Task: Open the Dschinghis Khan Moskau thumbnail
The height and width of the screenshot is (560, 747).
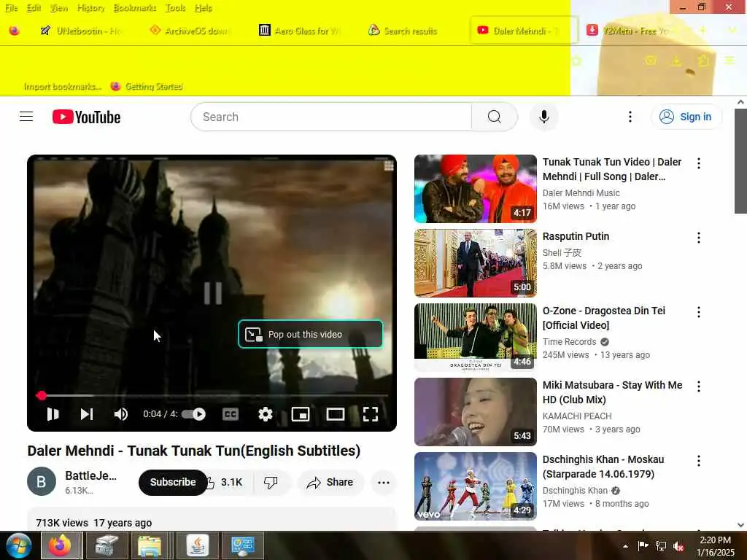Action: click(x=476, y=486)
